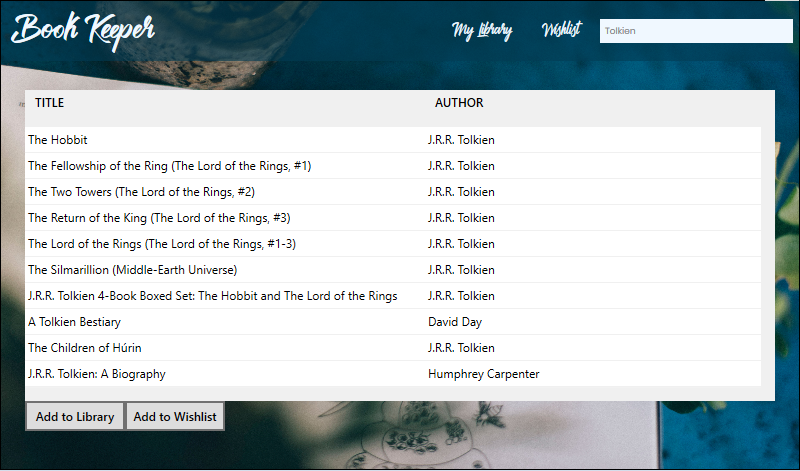The width and height of the screenshot is (800, 471).
Task: Open the Wishlist page
Action: tap(561, 31)
